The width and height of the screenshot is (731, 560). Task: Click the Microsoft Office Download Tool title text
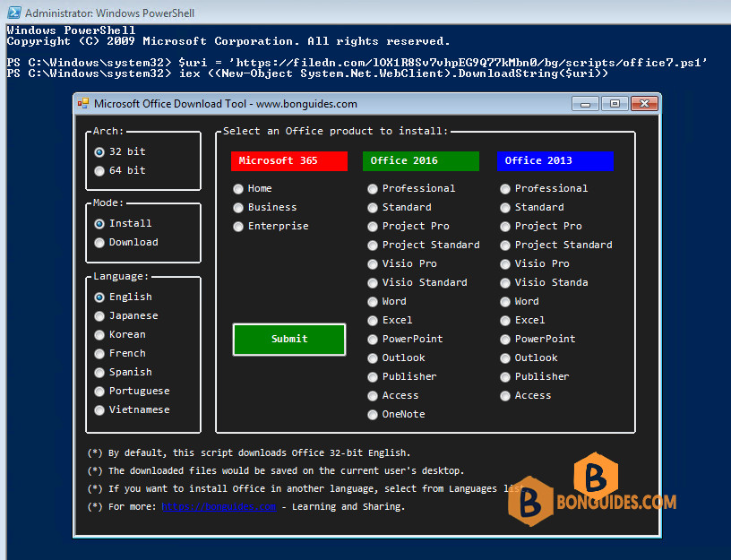(x=226, y=104)
